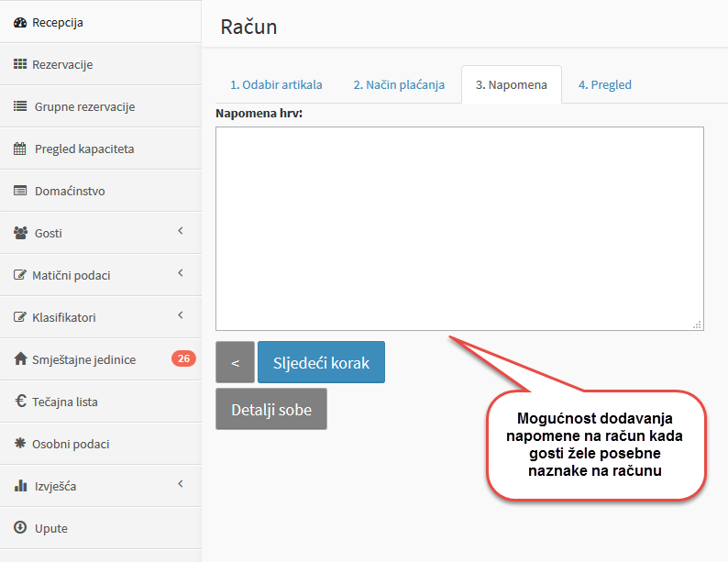Click the Pregled kapaciteta calendar icon
Image resolution: width=728 pixels, height=562 pixels.
[x=20, y=149]
